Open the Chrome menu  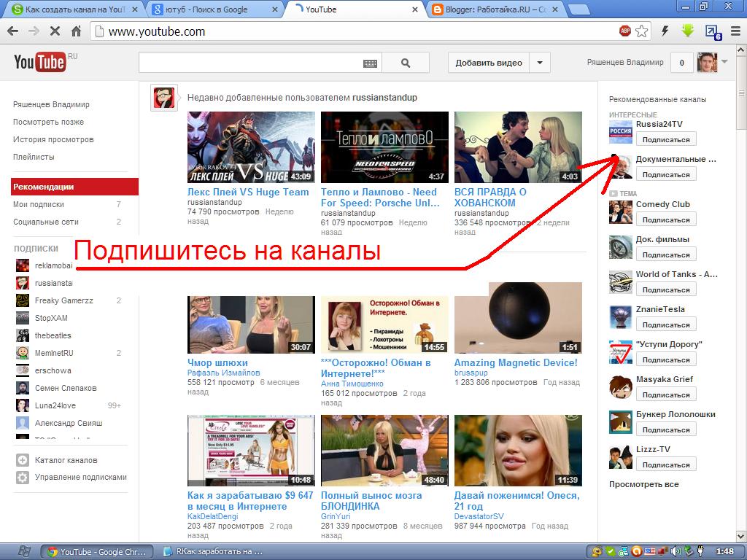[x=735, y=31]
